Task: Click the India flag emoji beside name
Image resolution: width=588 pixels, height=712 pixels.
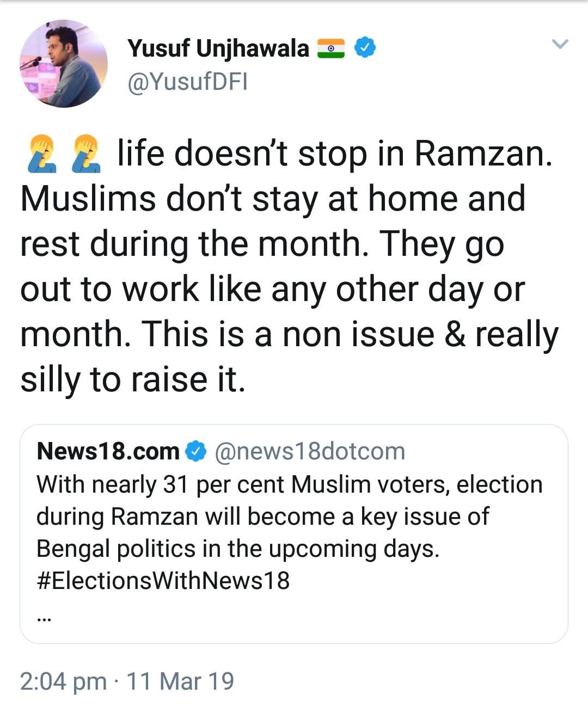Action: (x=331, y=48)
